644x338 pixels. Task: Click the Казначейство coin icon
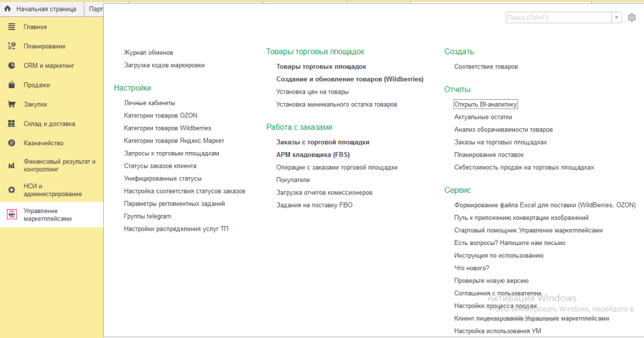pos(11,143)
